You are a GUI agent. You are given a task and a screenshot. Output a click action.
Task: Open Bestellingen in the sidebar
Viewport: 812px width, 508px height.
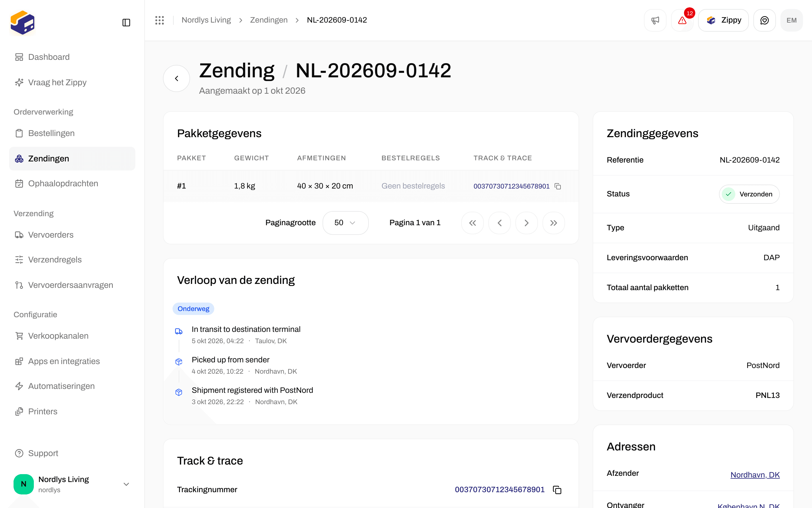(x=72, y=133)
